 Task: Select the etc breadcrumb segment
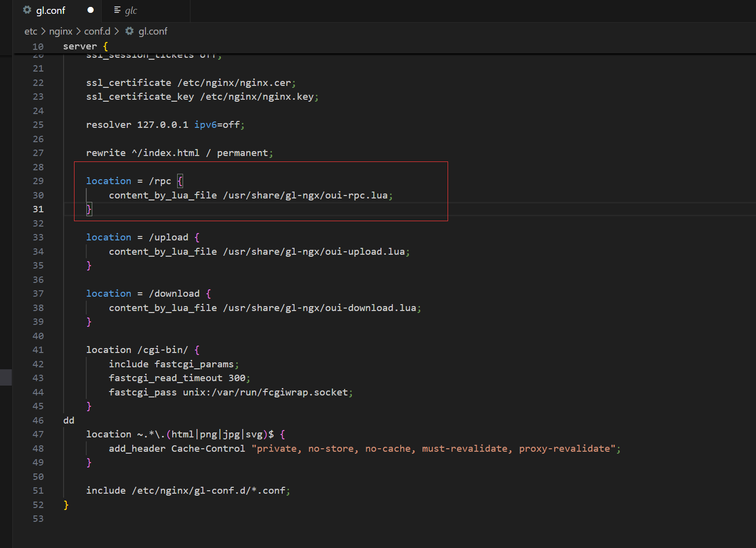click(x=31, y=31)
